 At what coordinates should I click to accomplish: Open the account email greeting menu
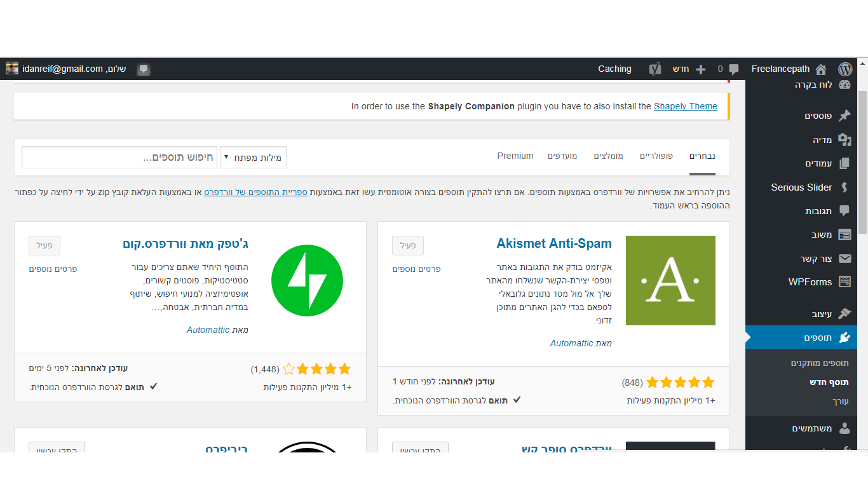[74, 69]
